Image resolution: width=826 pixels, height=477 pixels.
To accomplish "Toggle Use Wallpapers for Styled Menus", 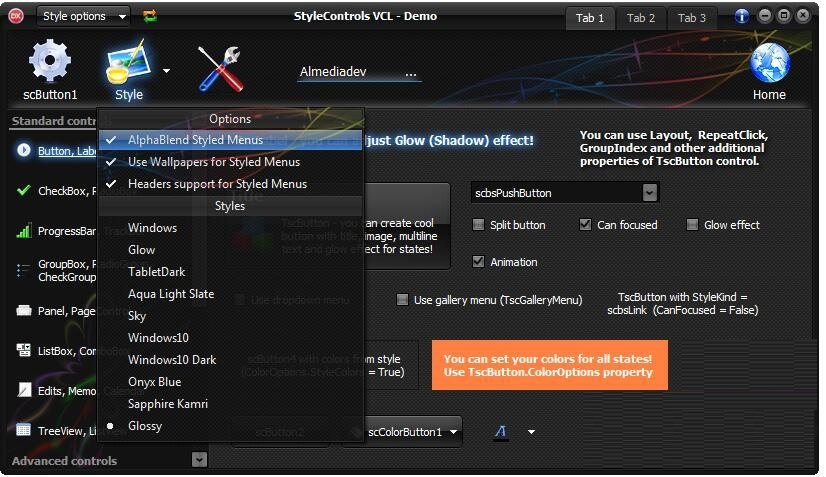I will 230,162.
